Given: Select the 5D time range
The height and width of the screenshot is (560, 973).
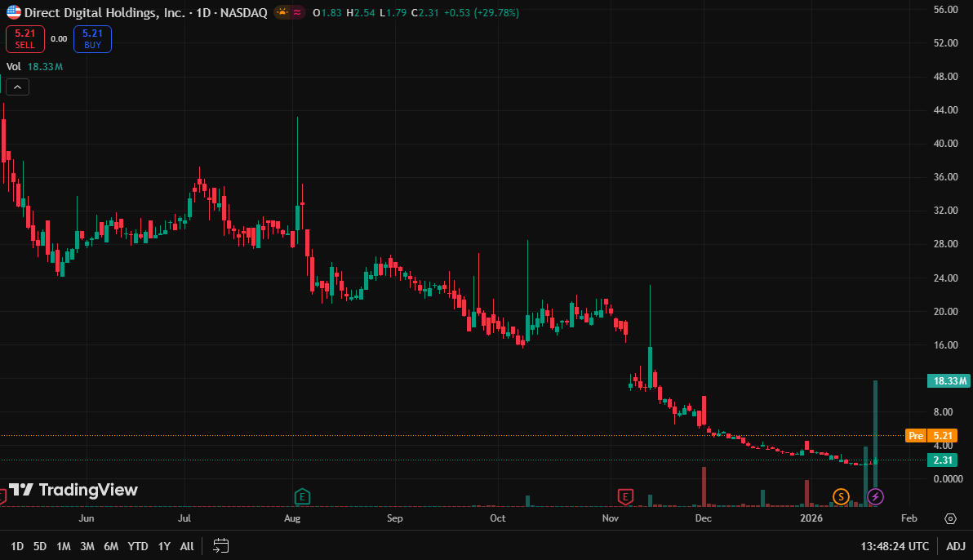Looking at the screenshot, I should 40,546.
